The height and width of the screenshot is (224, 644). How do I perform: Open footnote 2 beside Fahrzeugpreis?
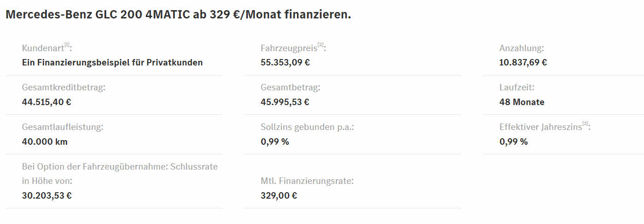[321, 45]
